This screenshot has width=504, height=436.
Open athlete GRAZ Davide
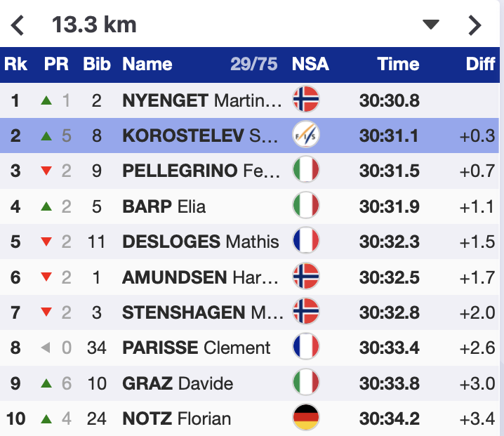pyautogui.click(x=177, y=384)
